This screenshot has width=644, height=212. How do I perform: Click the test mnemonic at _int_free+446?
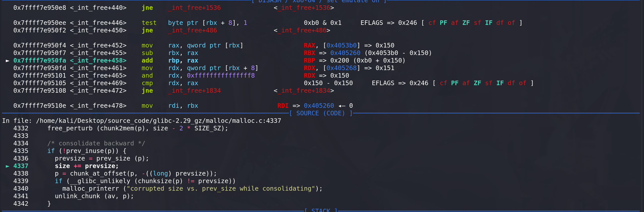(x=149, y=23)
